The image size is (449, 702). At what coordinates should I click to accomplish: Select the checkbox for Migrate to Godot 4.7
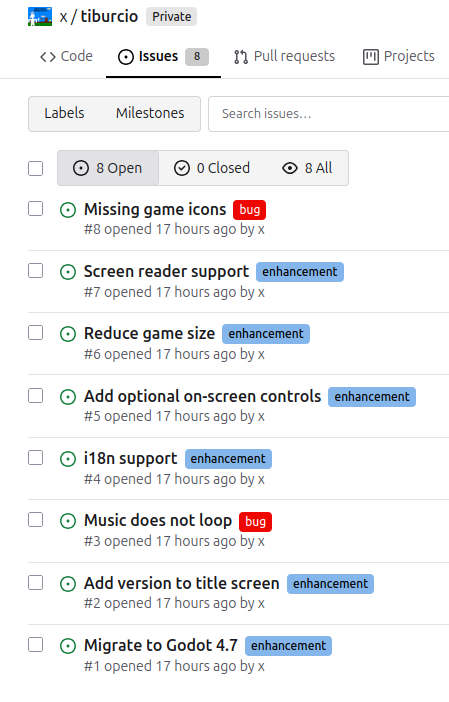click(x=35, y=645)
